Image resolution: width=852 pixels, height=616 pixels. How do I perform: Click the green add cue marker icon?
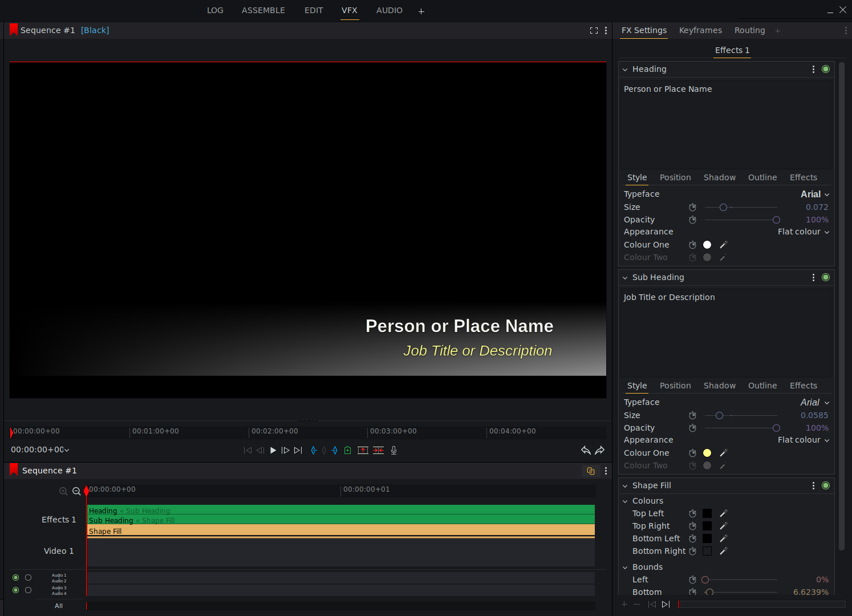click(348, 451)
